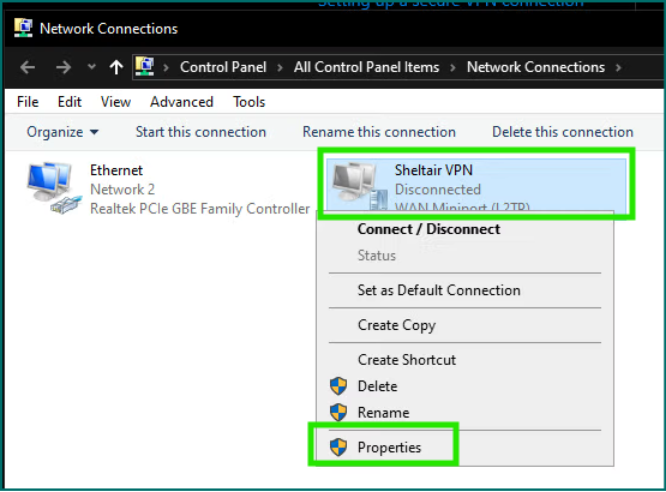The width and height of the screenshot is (666, 492).
Task: Click the Sheltair VPN connection icon
Action: 354,186
